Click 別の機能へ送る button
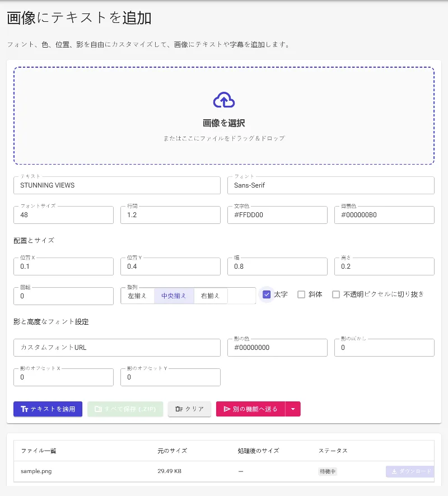The height and width of the screenshot is (496, 448). (x=250, y=409)
